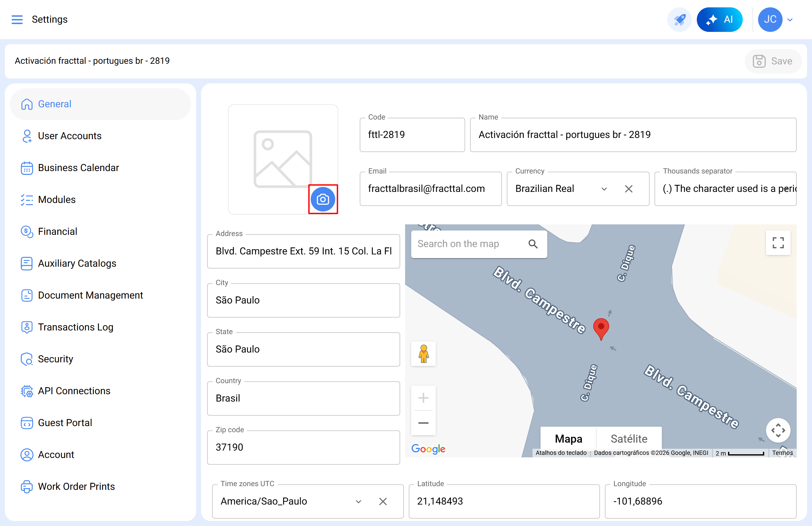Screen dimensions: 812x526
Task: Open the JC user profile dropdown
Action: [x=790, y=19]
